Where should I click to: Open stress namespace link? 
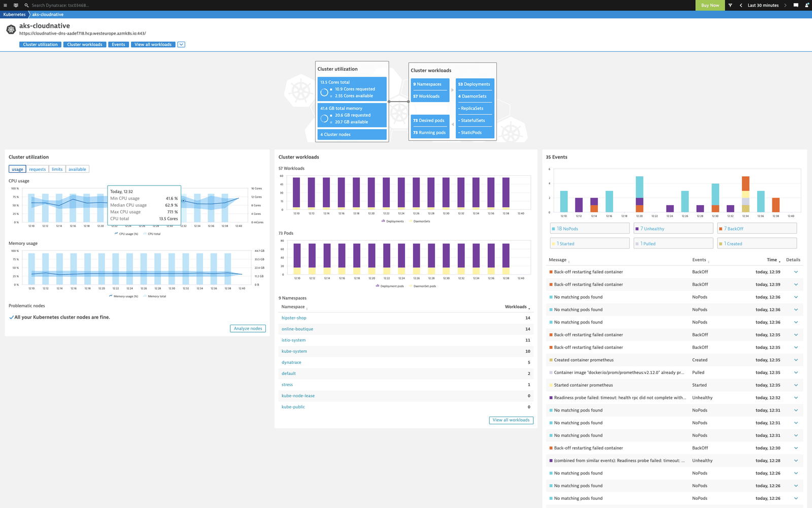287,385
